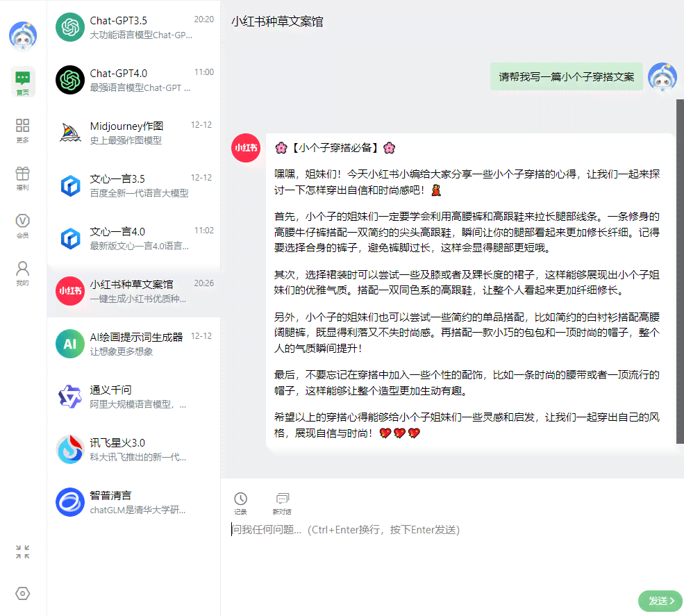
Task: Click the 百度全新一代语言大模型 subtitle
Action: [x=139, y=193]
